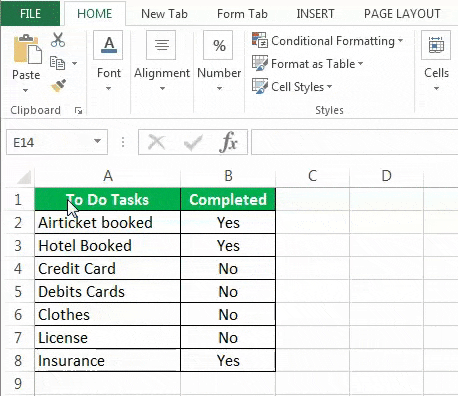
Task: Select the 'Insurance' cell
Action: (108, 361)
